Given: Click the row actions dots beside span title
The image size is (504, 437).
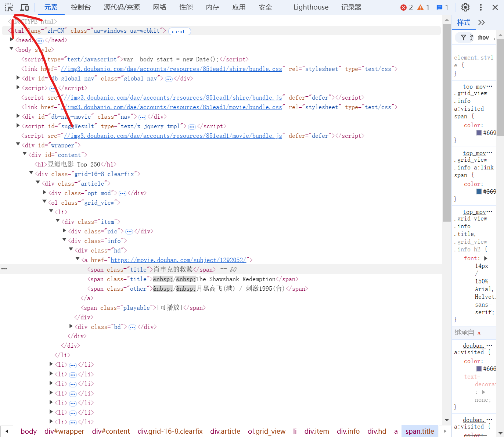Looking at the screenshot, I should pos(4,269).
